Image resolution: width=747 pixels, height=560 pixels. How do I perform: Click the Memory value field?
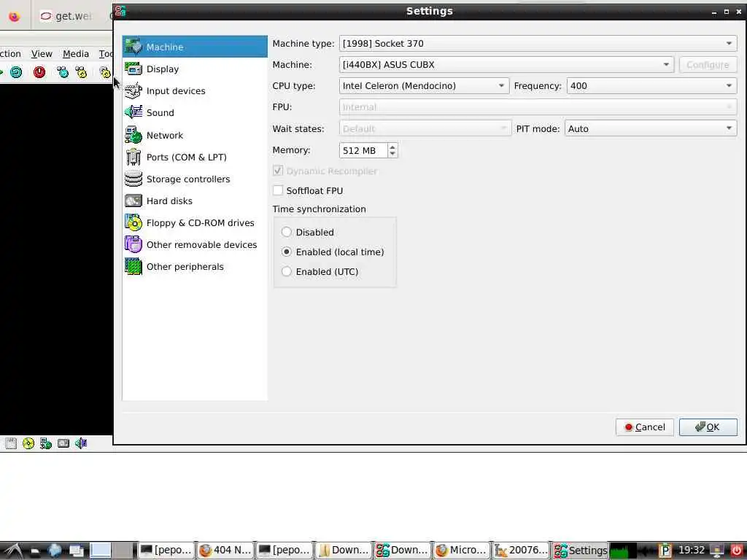coord(363,150)
